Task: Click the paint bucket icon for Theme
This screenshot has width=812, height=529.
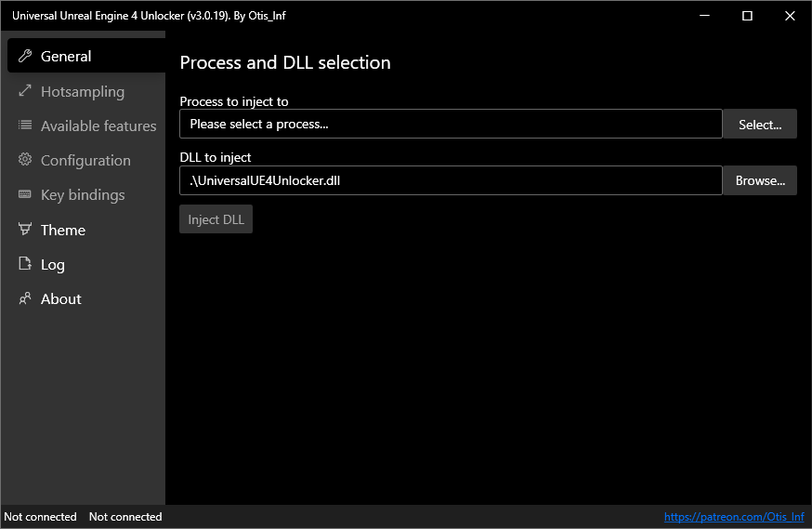Action: point(25,229)
